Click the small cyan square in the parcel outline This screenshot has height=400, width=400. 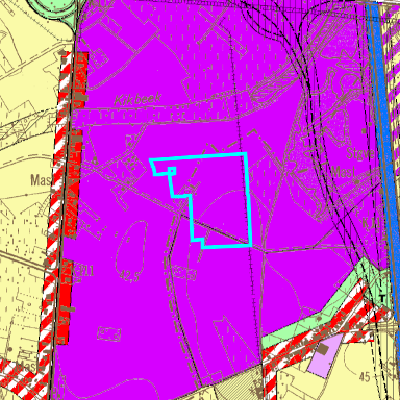coord(172,171)
